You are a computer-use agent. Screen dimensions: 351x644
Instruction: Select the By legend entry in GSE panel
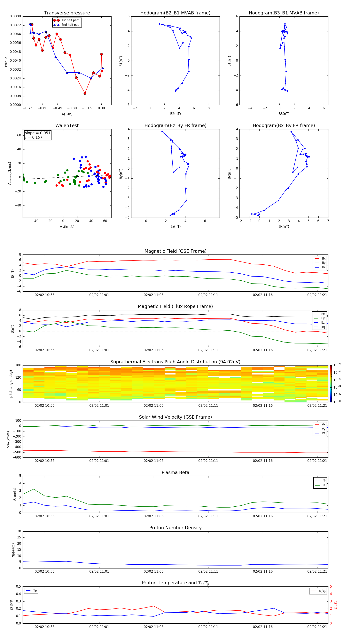coord(320,263)
